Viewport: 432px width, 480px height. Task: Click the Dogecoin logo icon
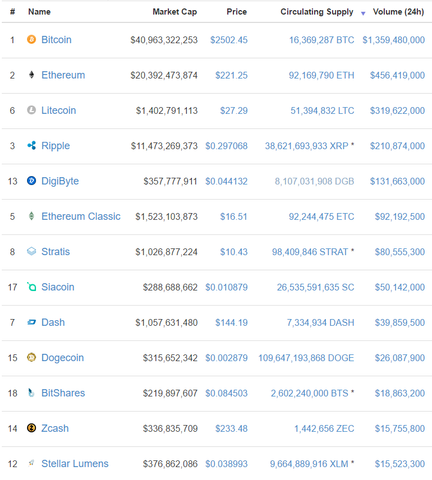click(x=31, y=357)
